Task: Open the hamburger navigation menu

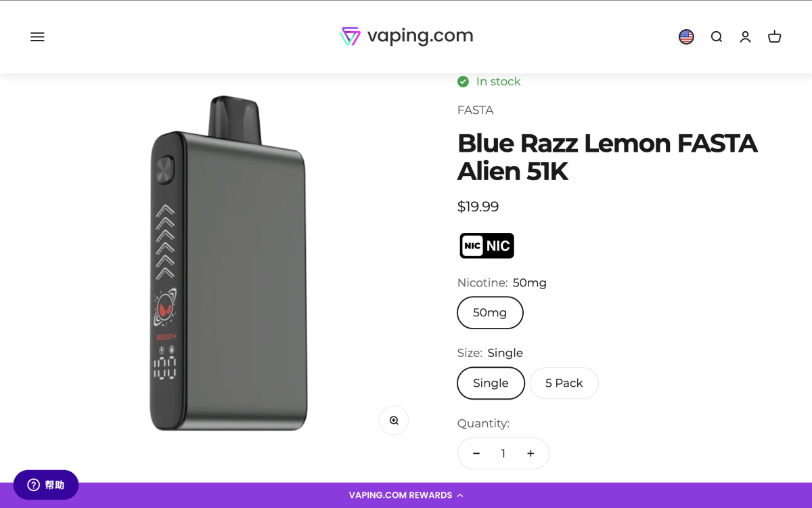Action: pyautogui.click(x=37, y=37)
